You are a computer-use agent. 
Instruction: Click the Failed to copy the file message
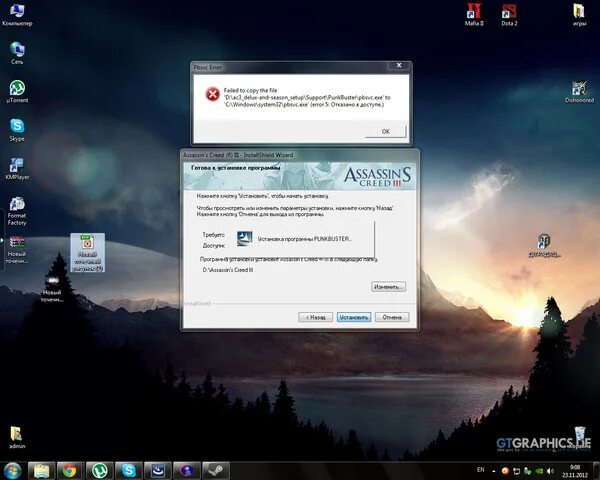tap(307, 97)
